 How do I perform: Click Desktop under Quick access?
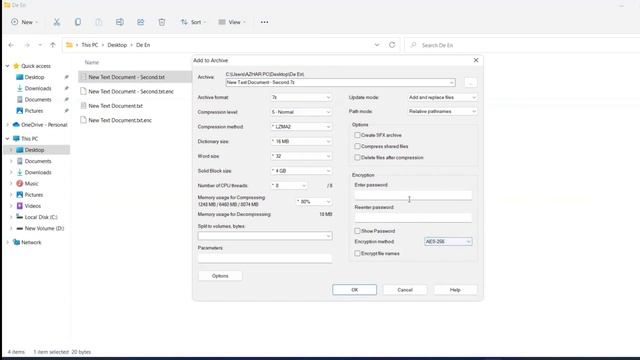pos(34,77)
